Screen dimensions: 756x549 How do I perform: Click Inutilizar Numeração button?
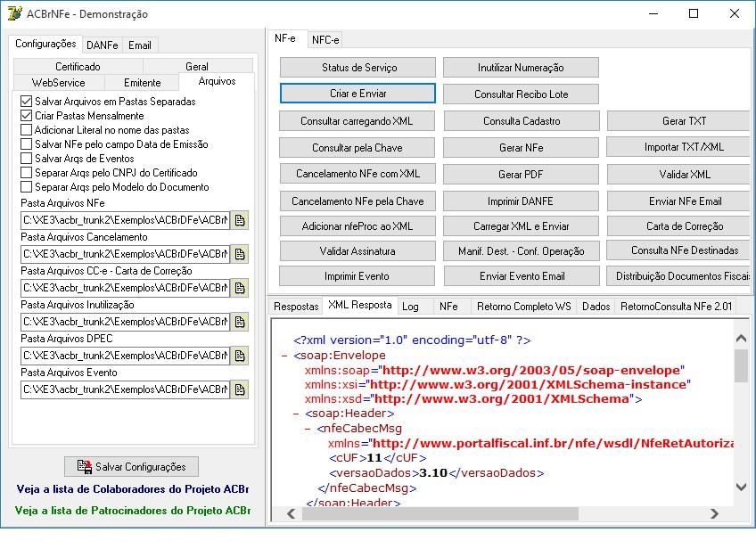click(x=522, y=68)
